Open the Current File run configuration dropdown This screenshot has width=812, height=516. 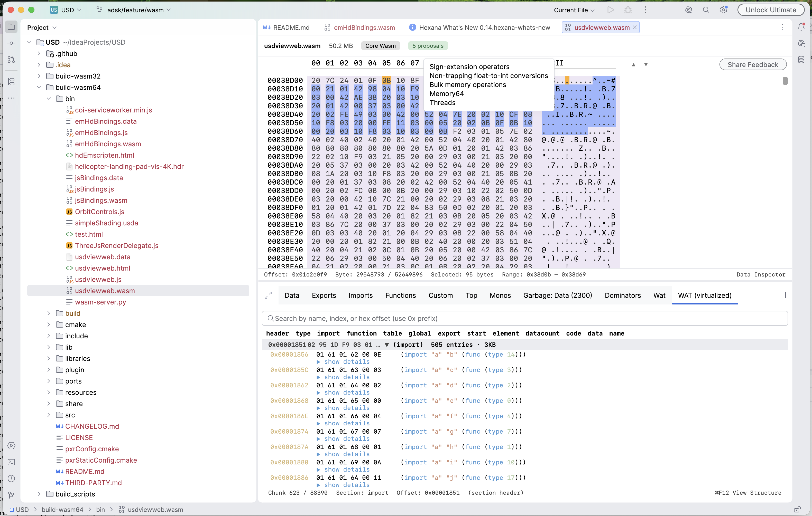tap(574, 10)
